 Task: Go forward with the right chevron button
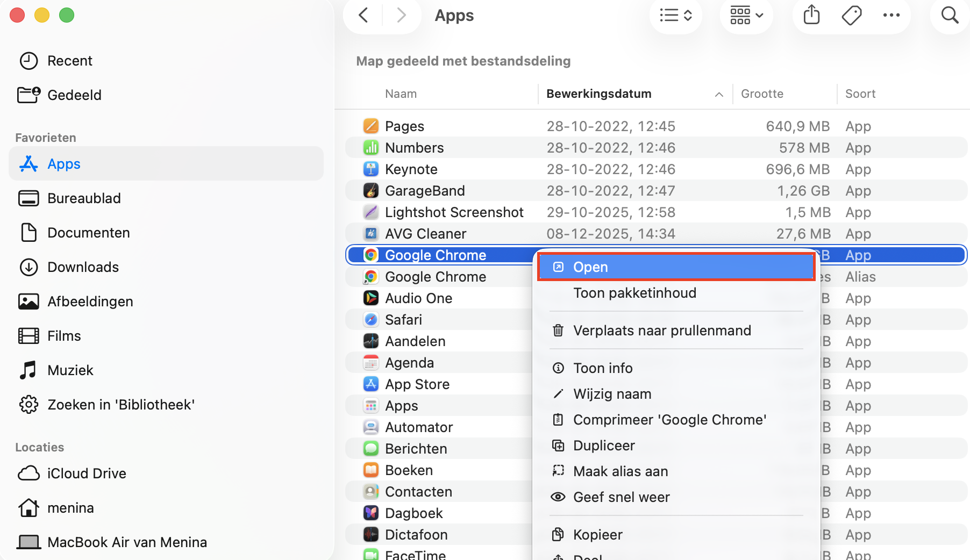401,16
